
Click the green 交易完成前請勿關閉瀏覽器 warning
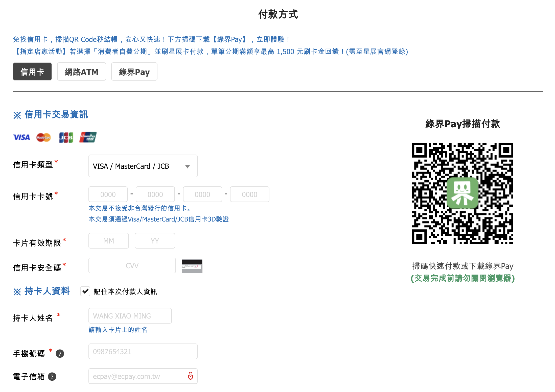tap(462, 278)
